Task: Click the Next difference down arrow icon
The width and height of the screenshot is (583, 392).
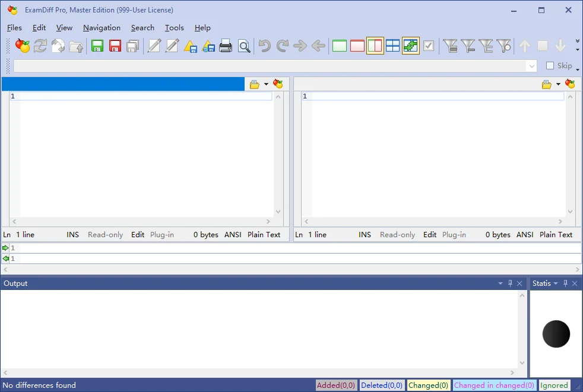Action: coord(560,46)
